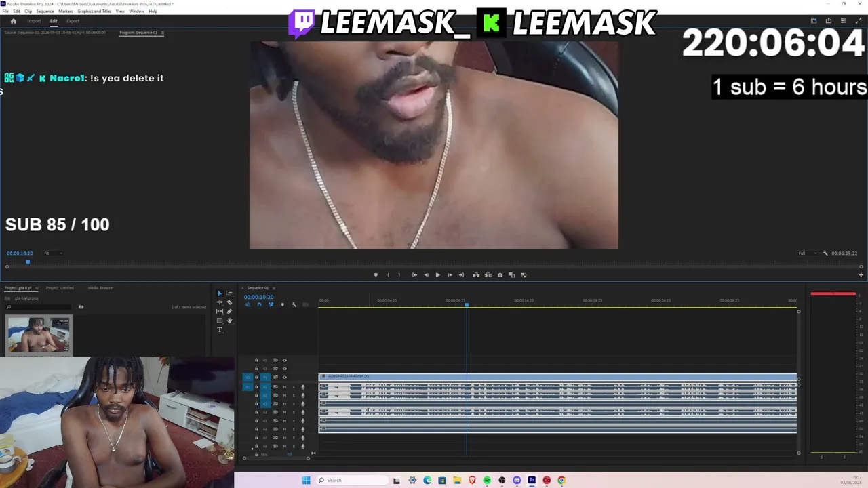Go to Out point in Program monitor
Image resolution: width=868 pixels, height=488 pixels.
461,275
